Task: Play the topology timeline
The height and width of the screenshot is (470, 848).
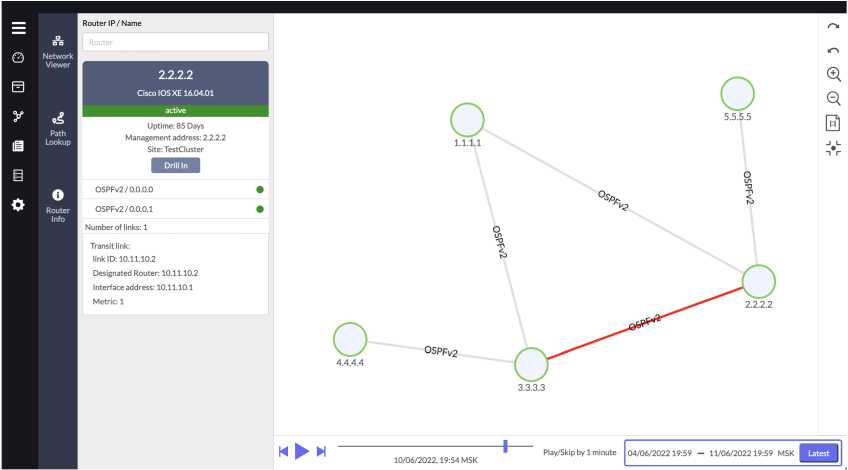Action: [x=302, y=451]
